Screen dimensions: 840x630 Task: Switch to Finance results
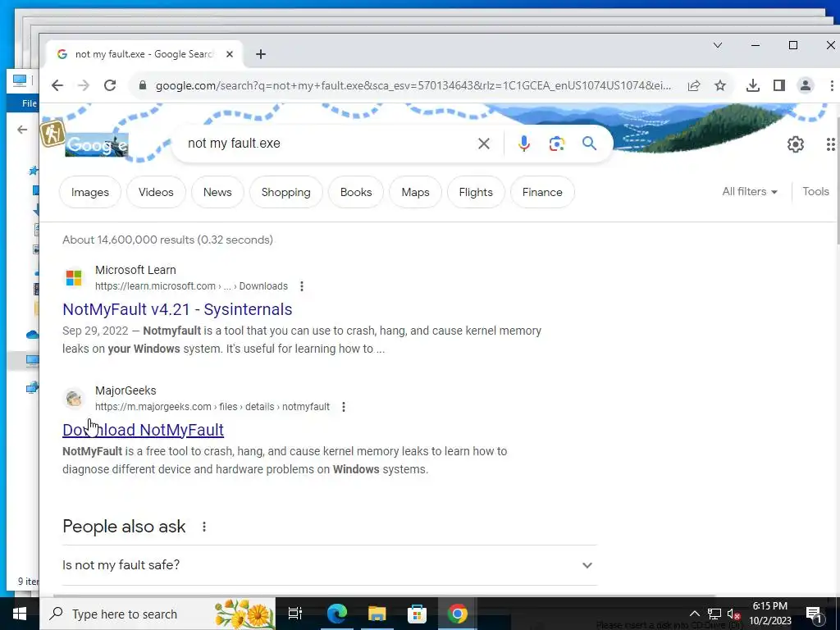(x=542, y=192)
